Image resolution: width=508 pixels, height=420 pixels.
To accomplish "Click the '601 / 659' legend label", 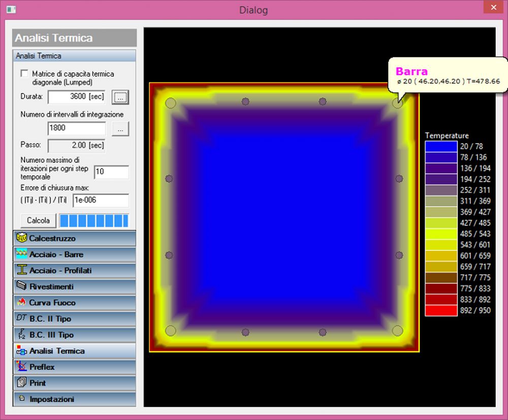I will pyautogui.click(x=475, y=255).
